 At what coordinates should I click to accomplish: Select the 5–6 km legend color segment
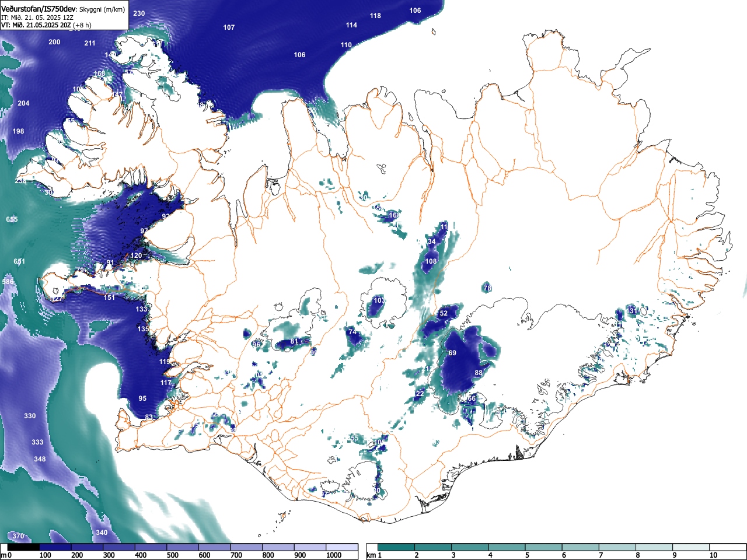tap(544, 547)
